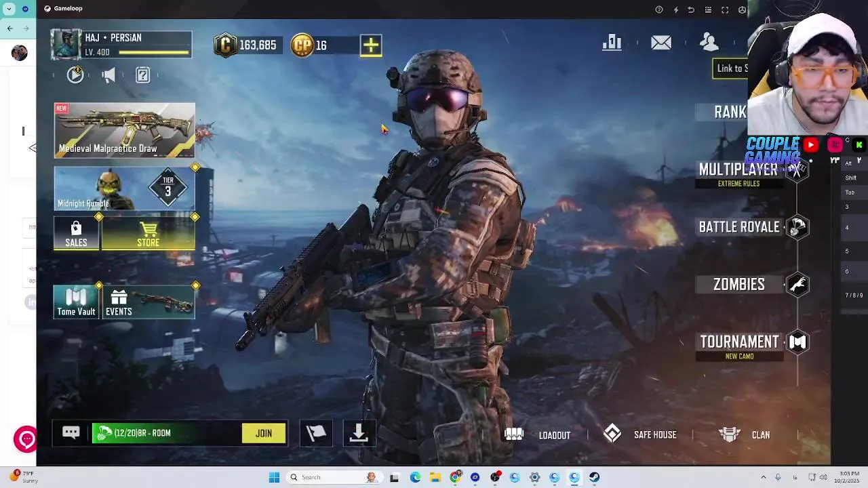Click the browser back arrow

click(9, 28)
